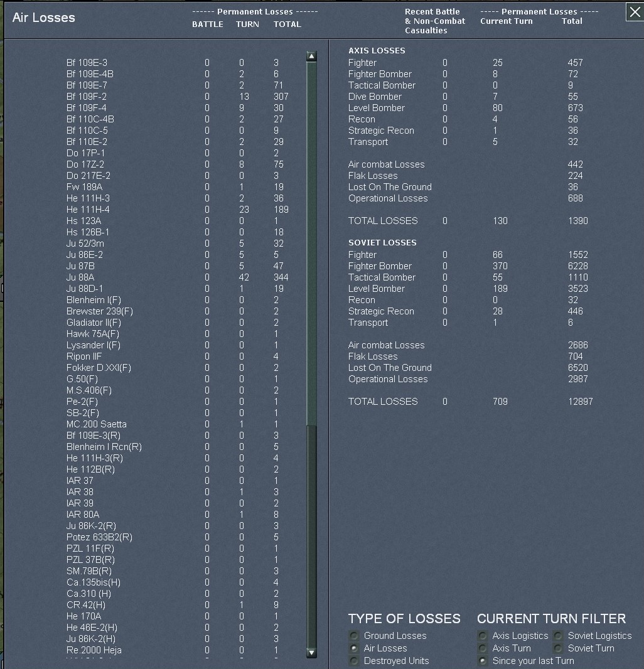Viewport: 644px width, 669px height.
Task: Click Soviet total losses value 12897
Action: (x=581, y=402)
